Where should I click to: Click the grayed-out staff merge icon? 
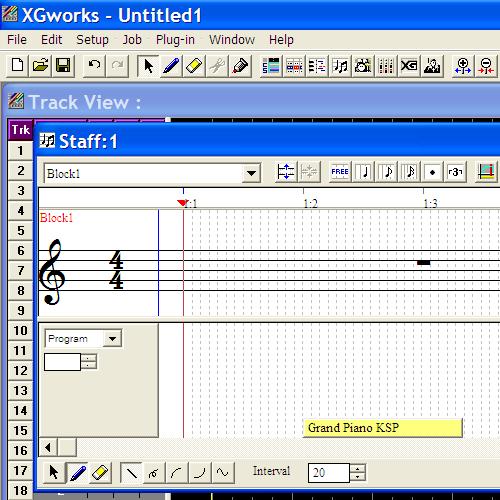(x=309, y=172)
